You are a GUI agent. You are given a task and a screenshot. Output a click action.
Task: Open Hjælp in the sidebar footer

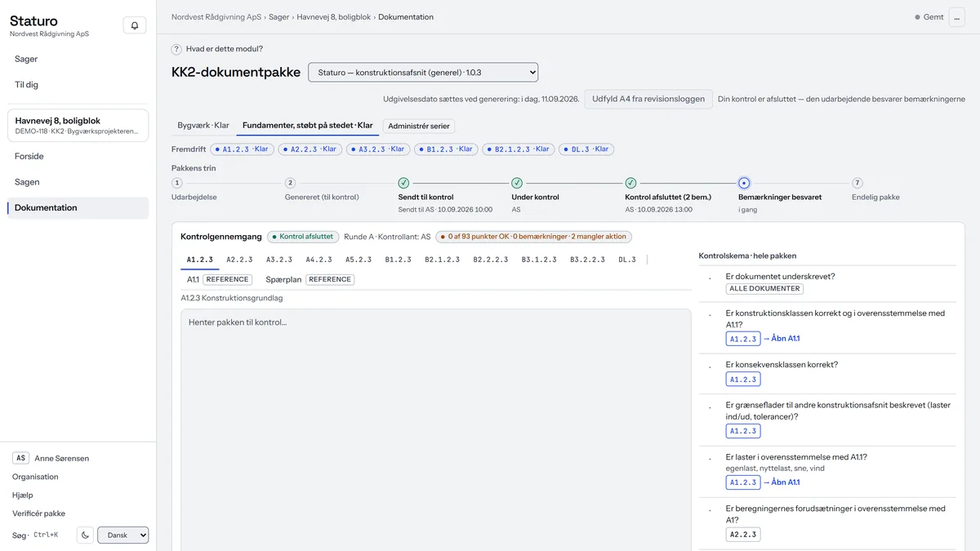coord(22,495)
